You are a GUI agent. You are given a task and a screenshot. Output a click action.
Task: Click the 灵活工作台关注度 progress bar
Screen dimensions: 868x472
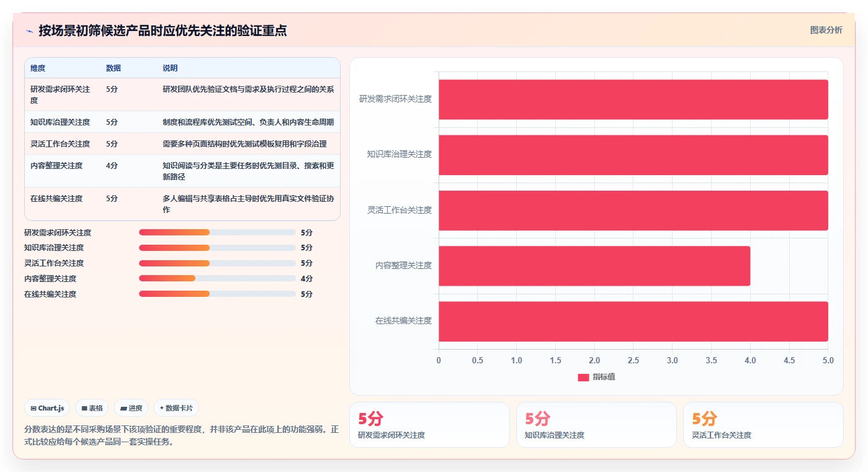217,263
